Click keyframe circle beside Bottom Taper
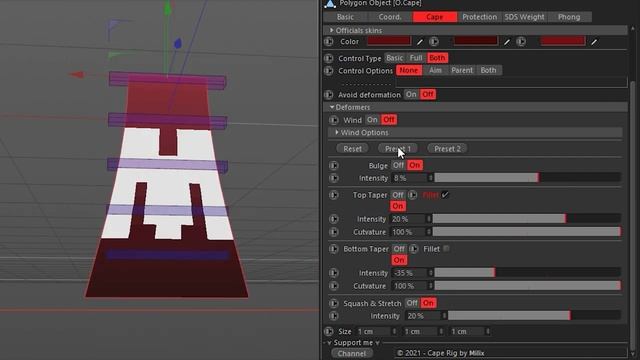 point(334,249)
